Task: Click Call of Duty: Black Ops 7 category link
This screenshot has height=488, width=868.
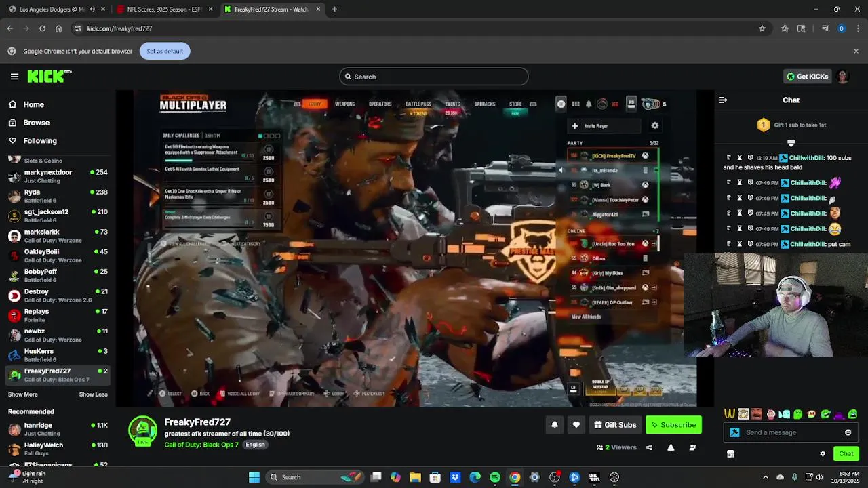Action: tap(201, 445)
